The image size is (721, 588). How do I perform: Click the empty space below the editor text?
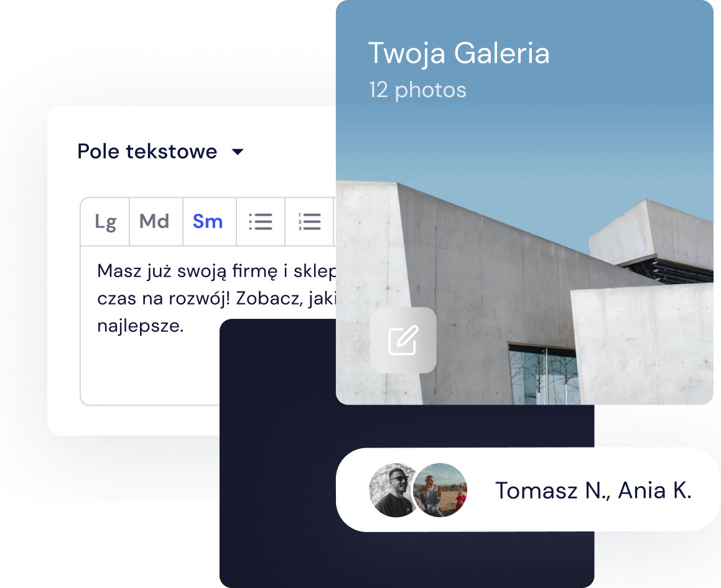149,373
